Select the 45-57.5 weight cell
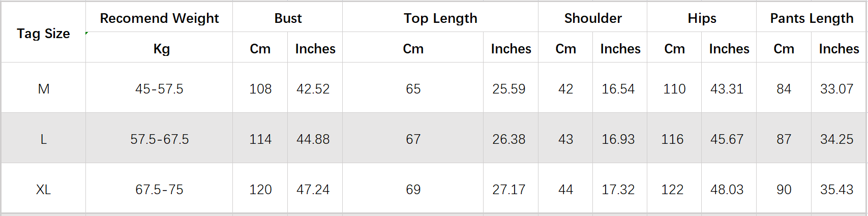 159,89
